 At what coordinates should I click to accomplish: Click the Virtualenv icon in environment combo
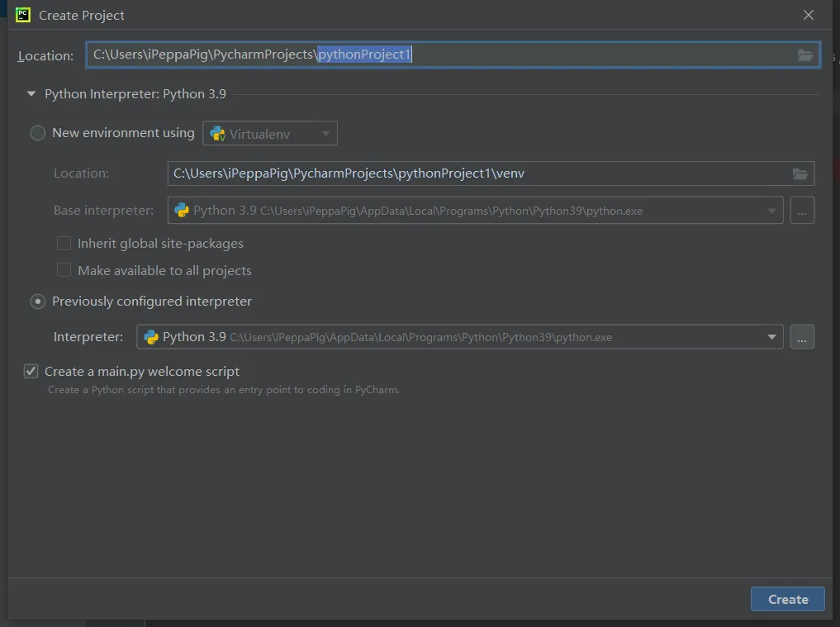pos(217,134)
